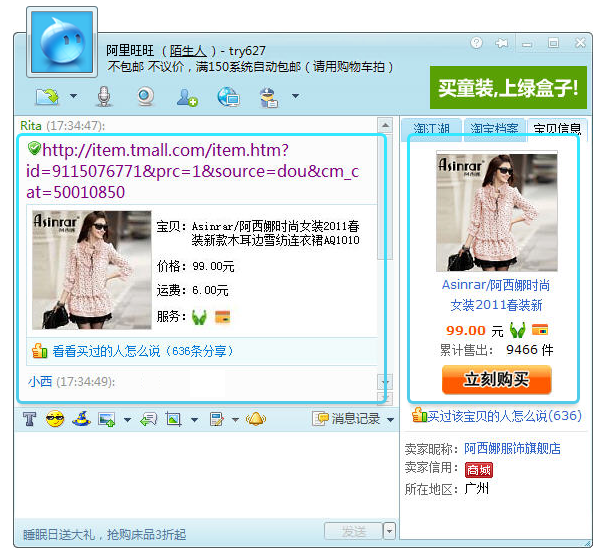
Task: Click the green 买童装,上绿盒子 banner
Action: pos(508,88)
